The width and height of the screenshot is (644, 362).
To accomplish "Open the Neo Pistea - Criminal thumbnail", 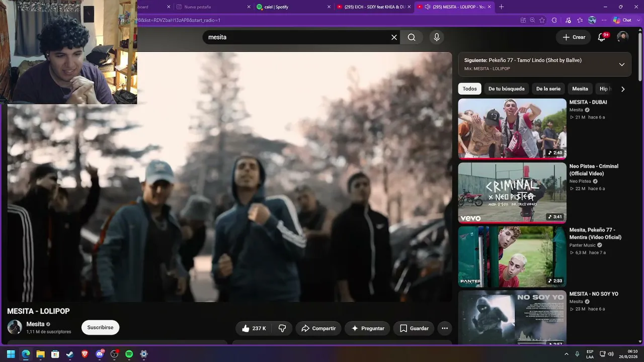I will click(x=512, y=193).
